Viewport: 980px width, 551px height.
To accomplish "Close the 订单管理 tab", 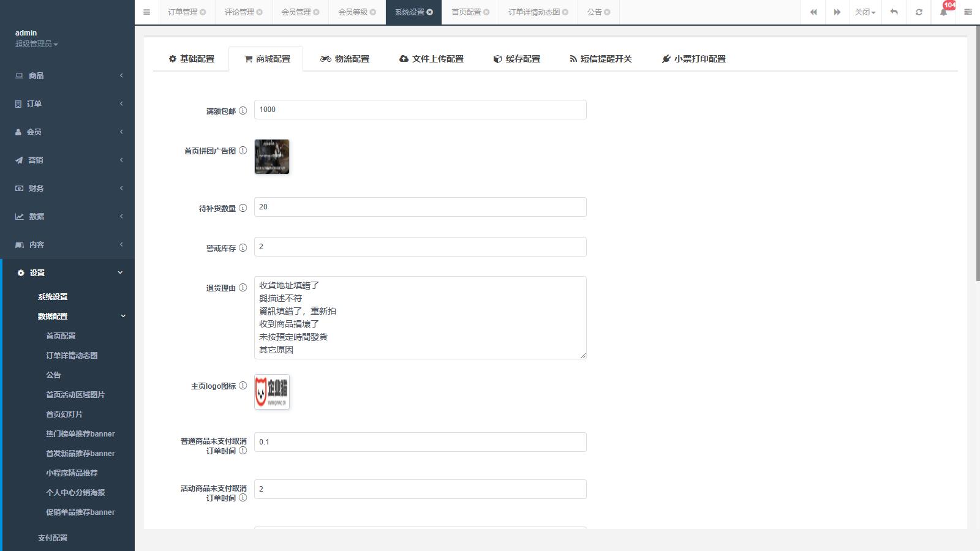I will pyautogui.click(x=203, y=12).
